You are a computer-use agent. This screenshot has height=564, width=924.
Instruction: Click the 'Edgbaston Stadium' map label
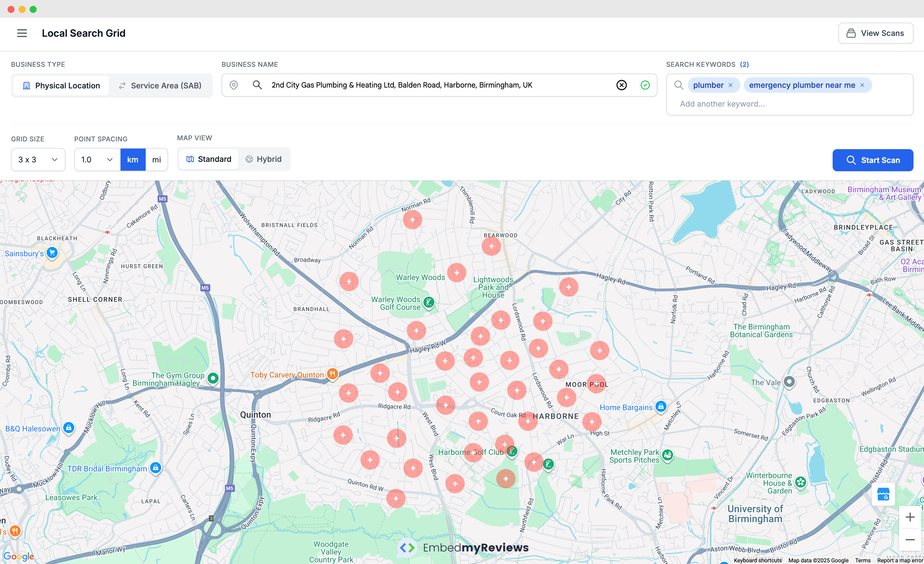[891, 449]
